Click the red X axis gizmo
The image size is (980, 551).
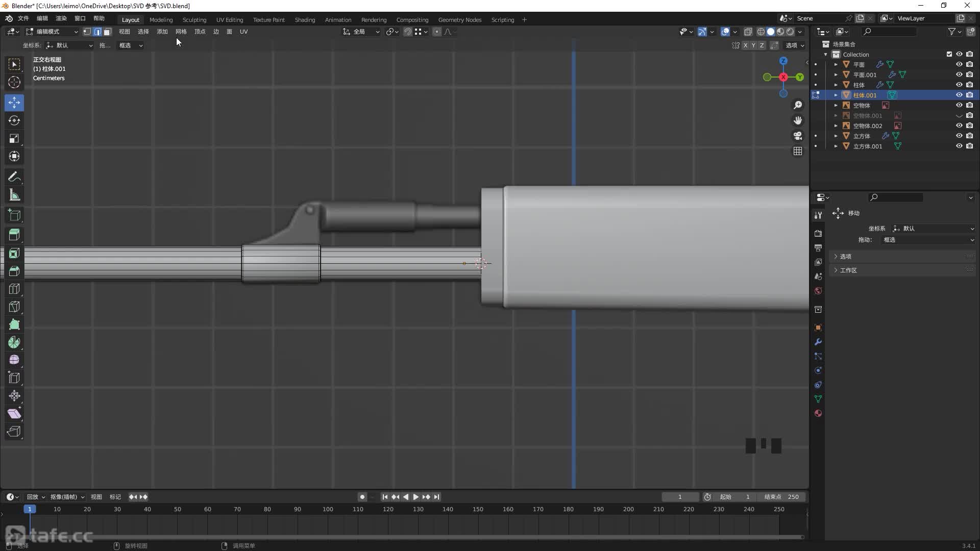[783, 77]
